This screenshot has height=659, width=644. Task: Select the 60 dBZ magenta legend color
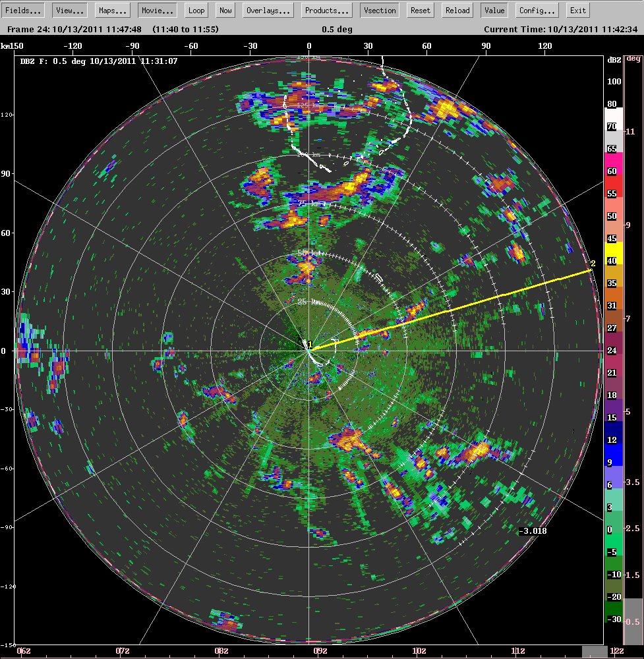[613, 164]
